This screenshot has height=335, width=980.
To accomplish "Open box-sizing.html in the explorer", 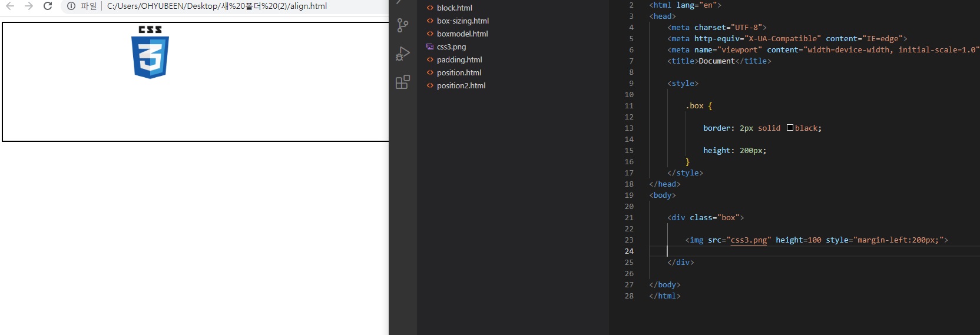I will click(x=462, y=21).
